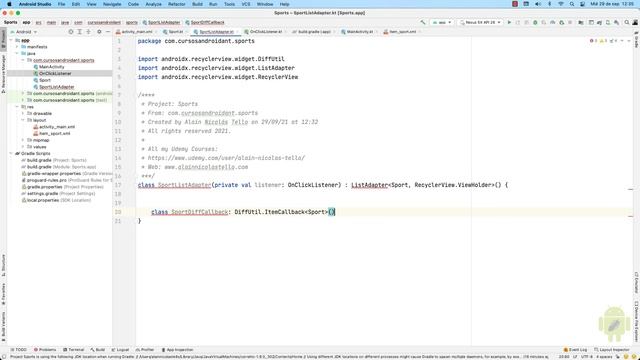Click the select opened file target icon in project panel
The height and width of the screenshot is (360, 640).
pyautogui.click(x=71, y=32)
